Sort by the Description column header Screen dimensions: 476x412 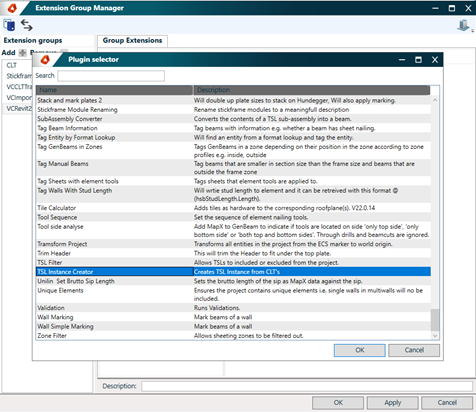312,90
